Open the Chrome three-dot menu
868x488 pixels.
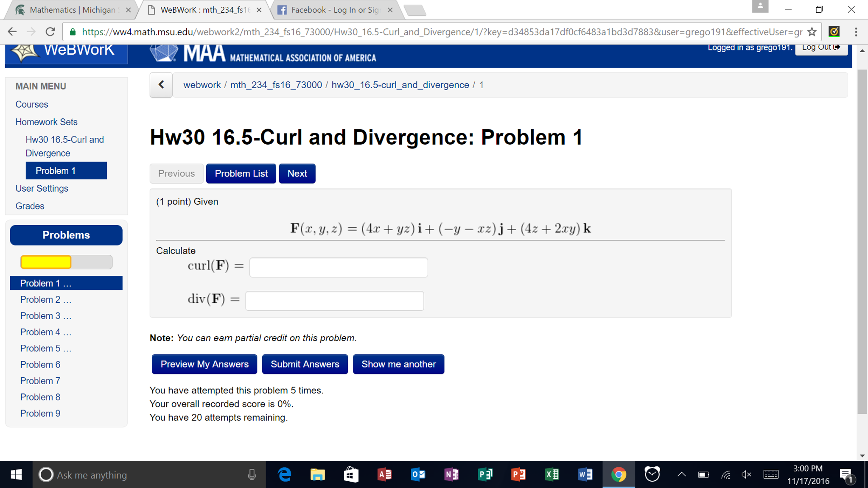pos(856,32)
